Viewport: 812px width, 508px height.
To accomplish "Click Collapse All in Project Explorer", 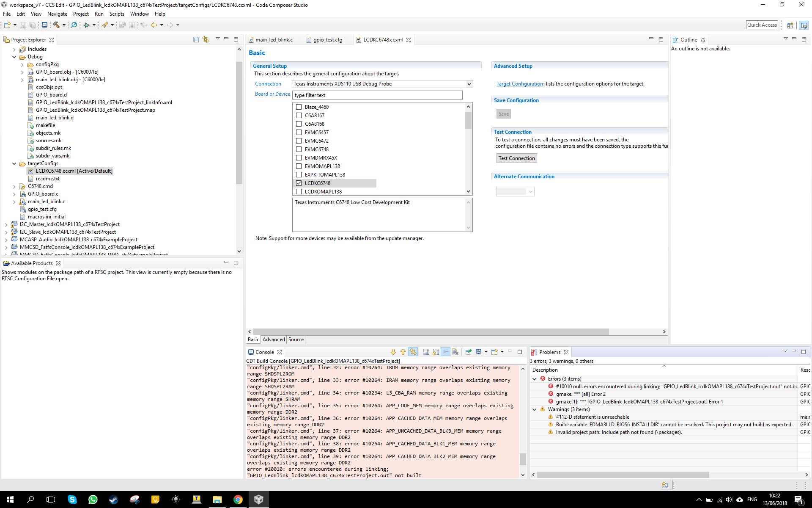I will (x=196, y=39).
